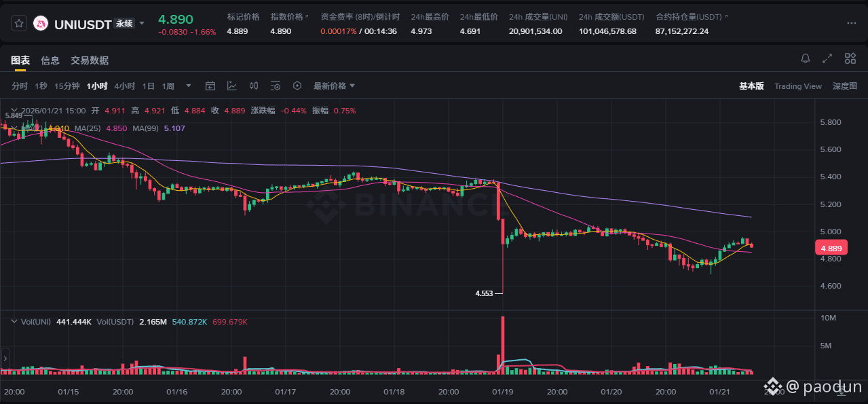The height and width of the screenshot is (404, 868).
Task: Click the tall red volume bar at 01/19
Action: coord(503,345)
